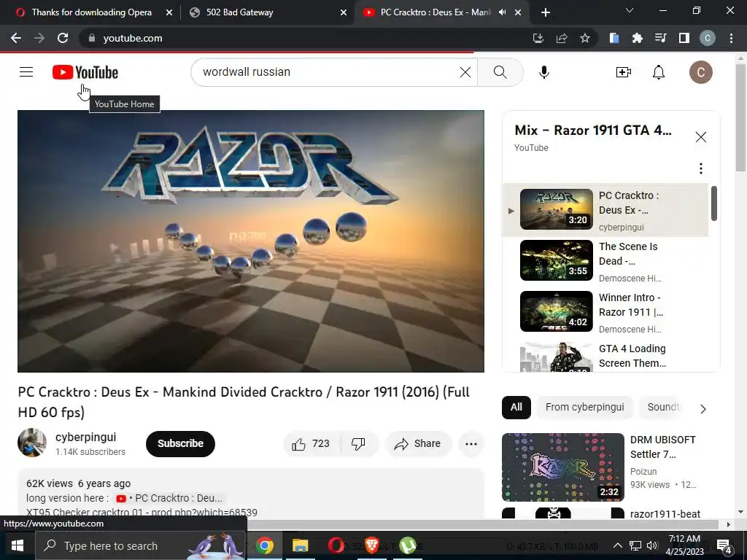Screen dimensions: 747x560
Task: Open the cyberpingui channel name link
Action: click(86, 437)
